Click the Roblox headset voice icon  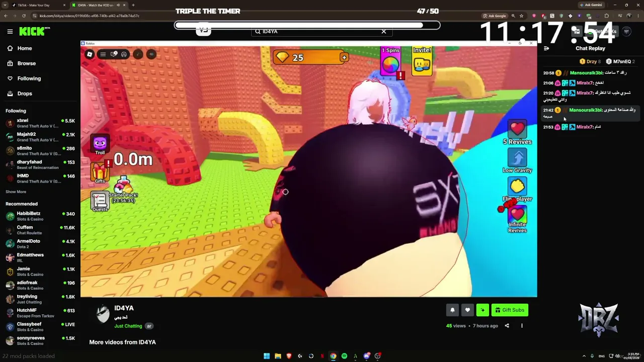click(x=124, y=54)
